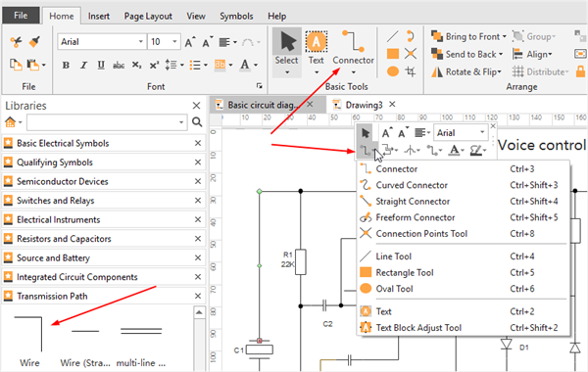Close the Qualifying Symbols library
The width and height of the screenshot is (588, 372).
coord(198,163)
